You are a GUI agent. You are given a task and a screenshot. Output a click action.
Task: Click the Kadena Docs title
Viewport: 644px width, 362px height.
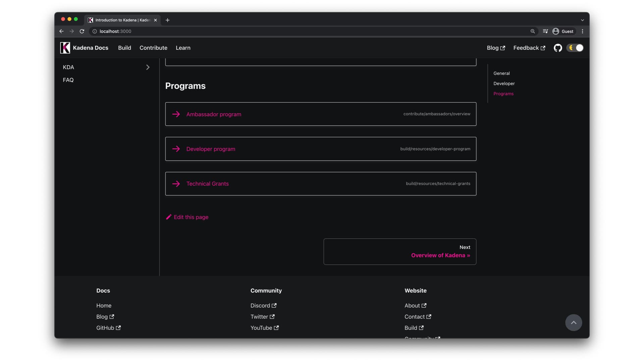click(x=91, y=48)
